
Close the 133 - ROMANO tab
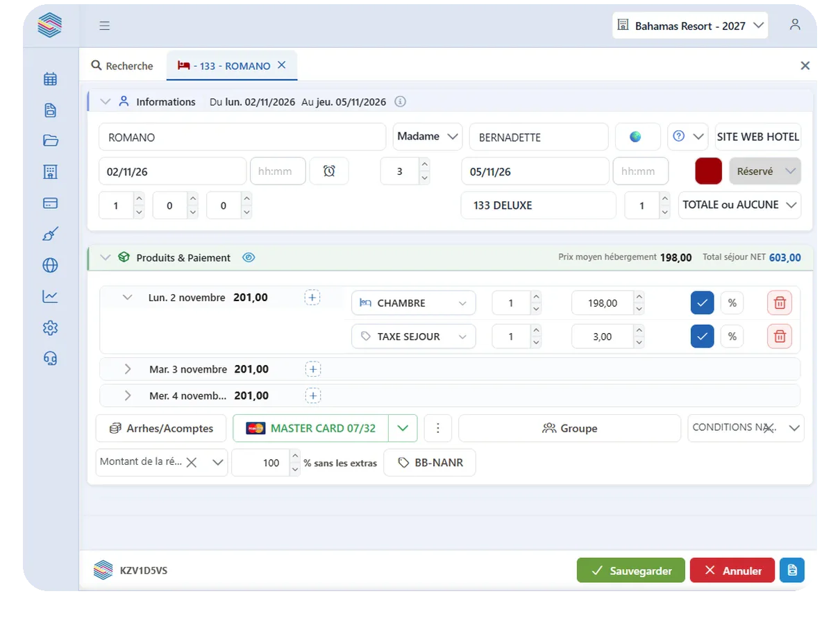[282, 65]
